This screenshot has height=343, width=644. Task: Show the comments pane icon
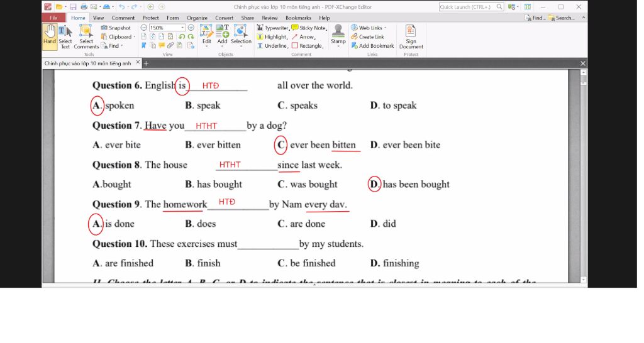[x=162, y=45]
